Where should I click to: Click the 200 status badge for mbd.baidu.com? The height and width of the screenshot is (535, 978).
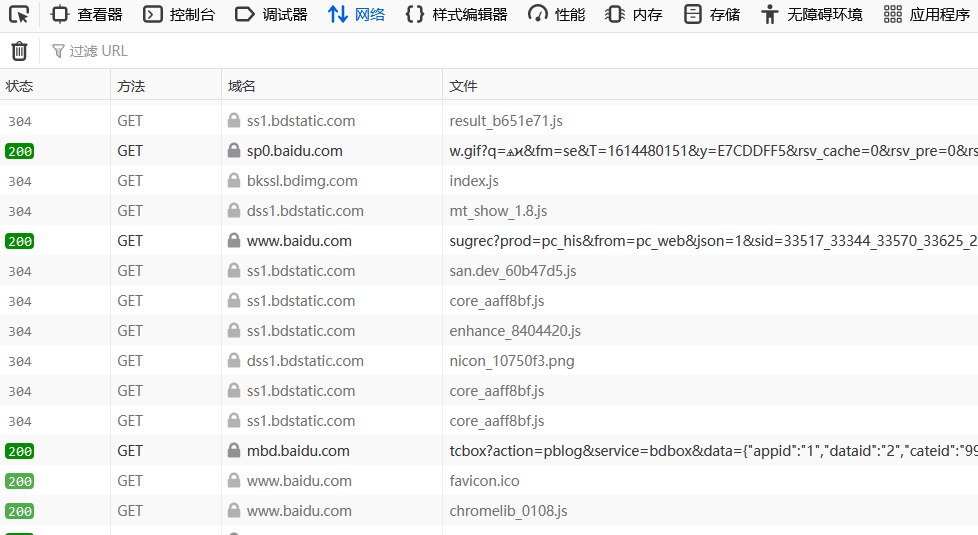pyautogui.click(x=19, y=451)
